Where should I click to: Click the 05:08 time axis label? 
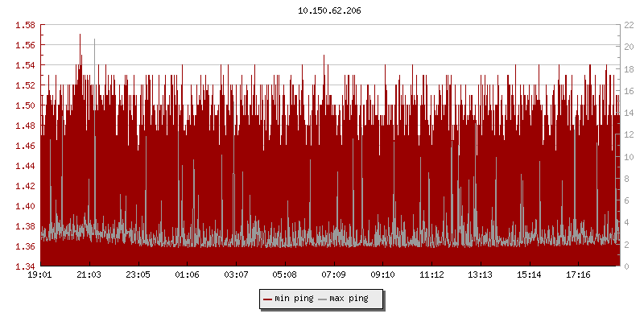point(285,275)
